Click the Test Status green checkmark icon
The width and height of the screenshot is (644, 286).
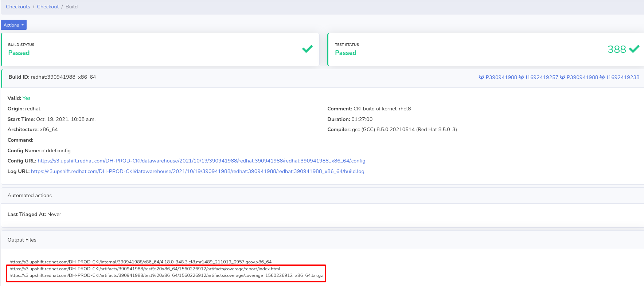point(634,49)
